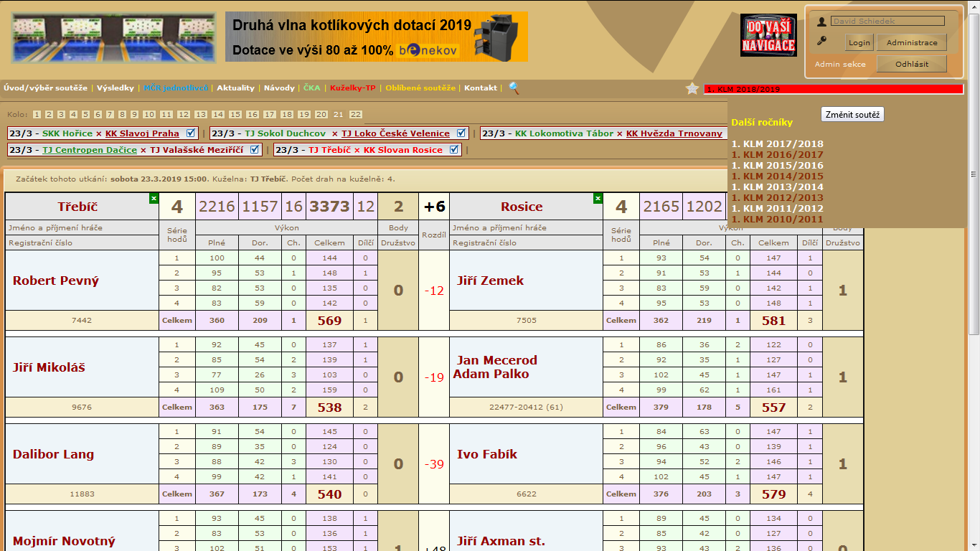Click player name Jiří Mikoláš
The image size is (980, 551).
[x=49, y=367]
